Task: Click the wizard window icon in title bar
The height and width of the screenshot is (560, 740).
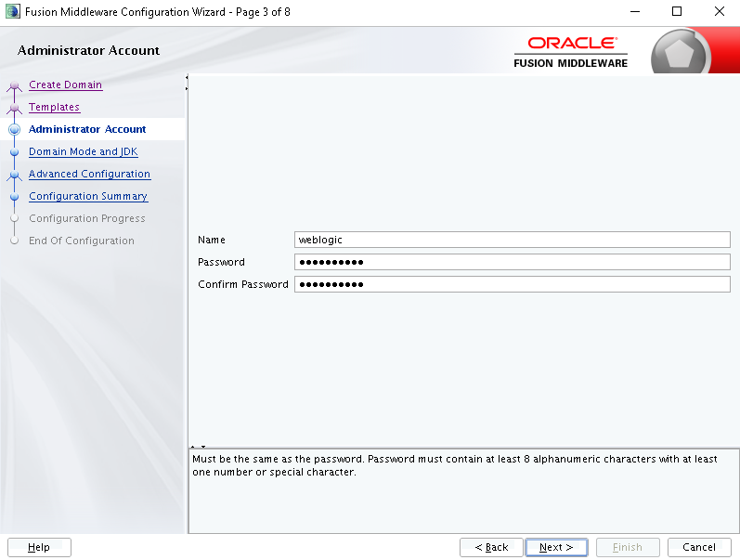Action: 13,12
